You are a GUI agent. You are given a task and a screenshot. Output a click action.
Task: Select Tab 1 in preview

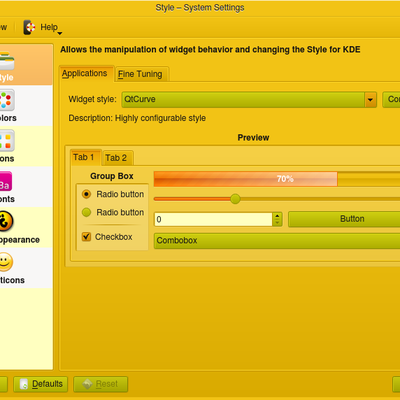click(x=86, y=157)
